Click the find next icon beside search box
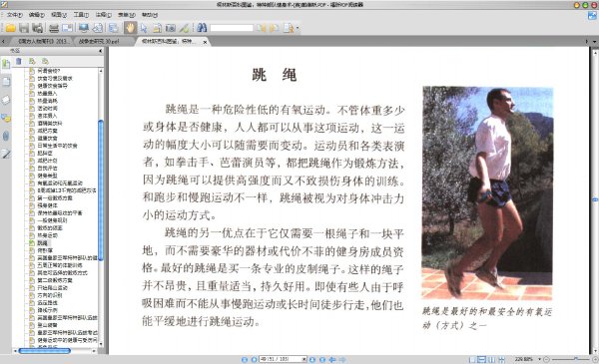 (x=275, y=28)
